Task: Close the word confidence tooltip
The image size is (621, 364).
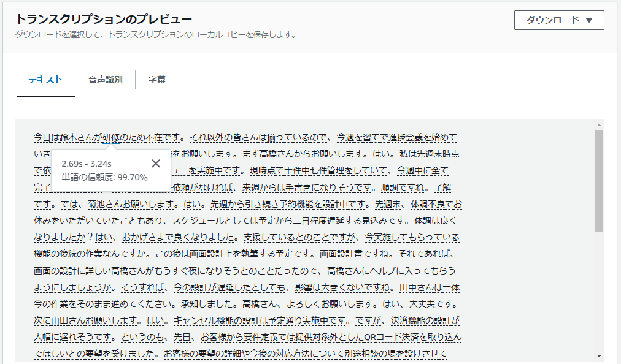Action: (x=155, y=163)
